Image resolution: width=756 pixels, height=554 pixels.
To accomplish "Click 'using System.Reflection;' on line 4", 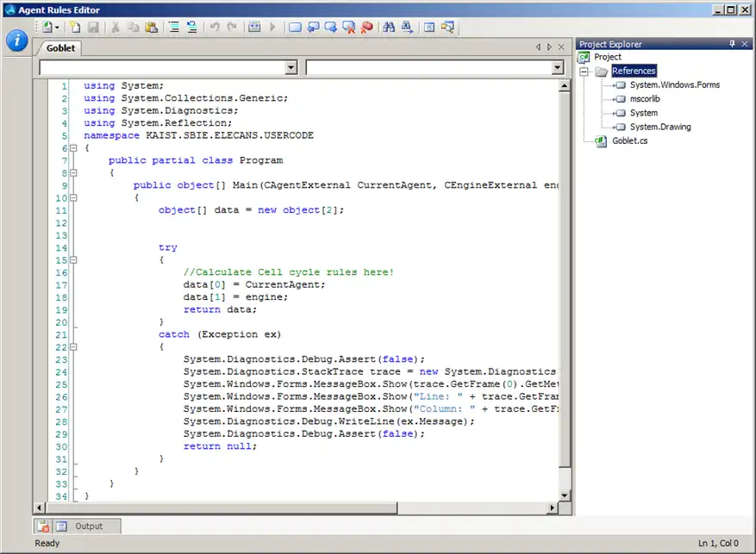I will (158, 123).
